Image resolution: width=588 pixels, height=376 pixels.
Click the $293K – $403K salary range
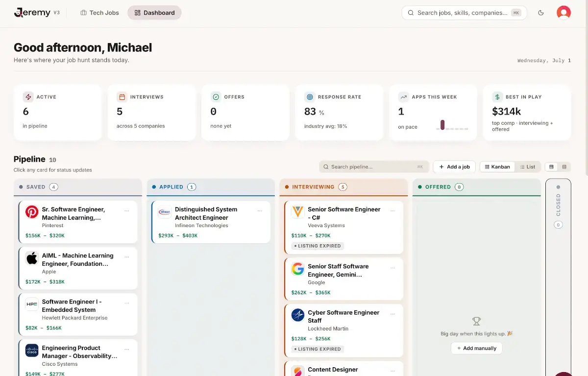[x=178, y=235]
